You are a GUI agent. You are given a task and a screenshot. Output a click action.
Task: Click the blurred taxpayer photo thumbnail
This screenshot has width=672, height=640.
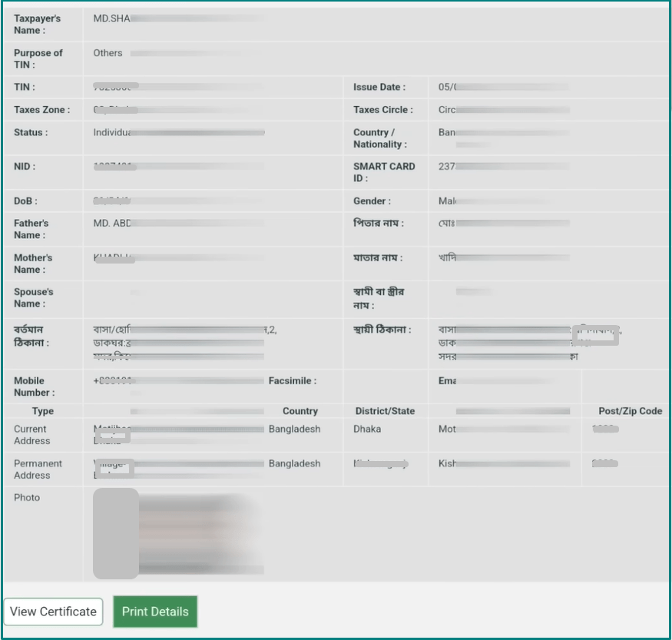[x=116, y=533]
